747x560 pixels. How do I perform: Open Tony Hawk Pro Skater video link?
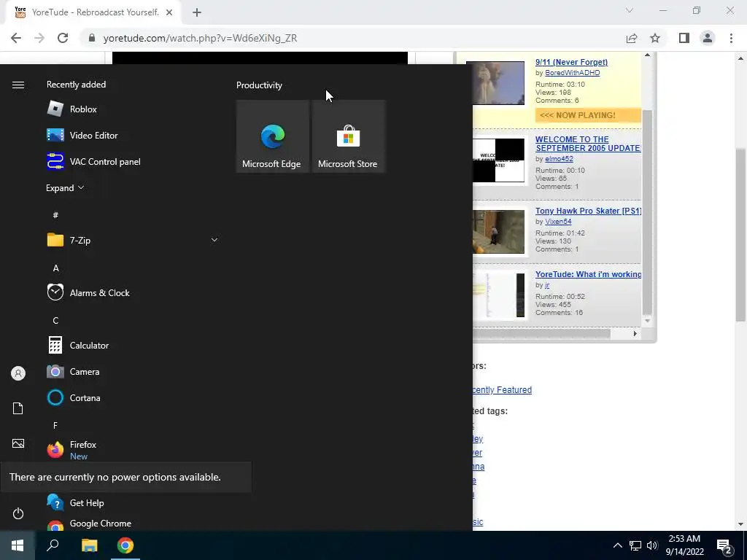pyautogui.click(x=589, y=211)
